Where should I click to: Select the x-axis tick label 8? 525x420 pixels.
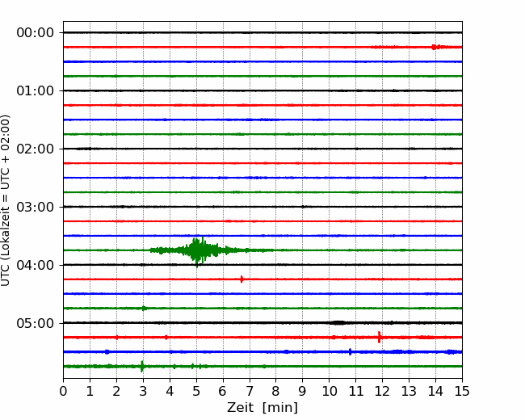click(276, 391)
